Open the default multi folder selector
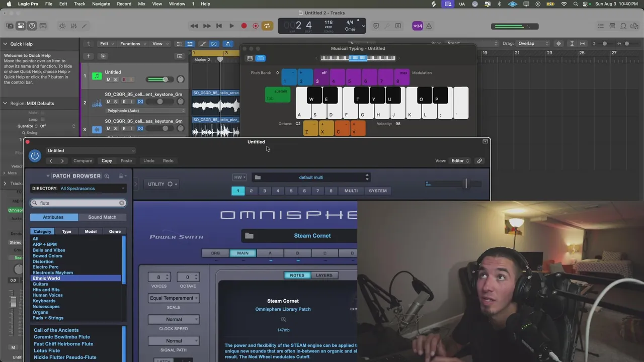 pos(311,177)
